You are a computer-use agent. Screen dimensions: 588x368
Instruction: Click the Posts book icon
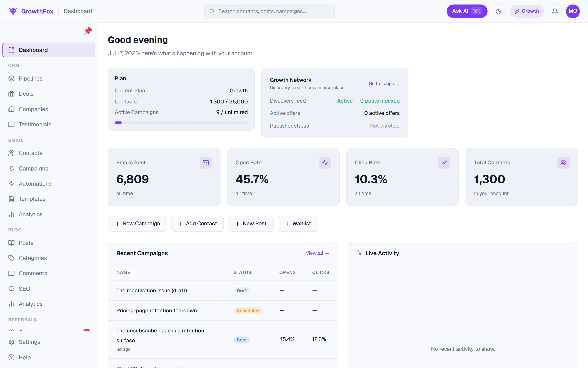click(11, 243)
